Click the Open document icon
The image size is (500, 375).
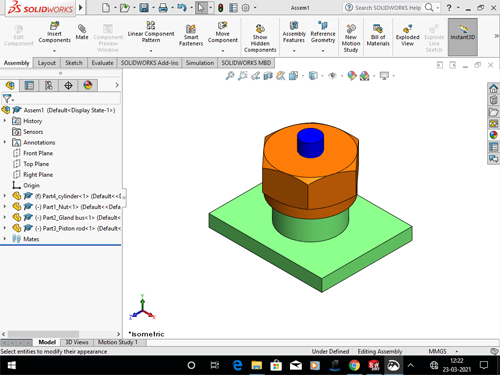click(x=125, y=7)
